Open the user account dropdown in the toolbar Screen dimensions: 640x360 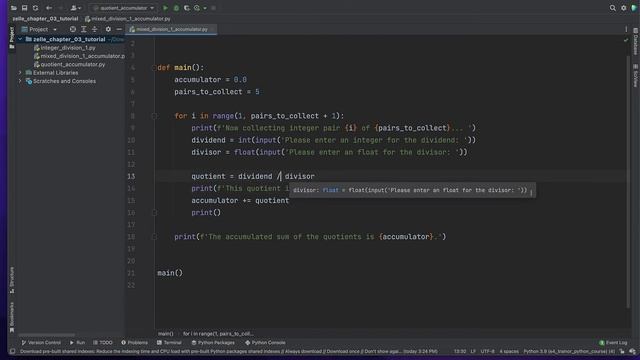pos(76,8)
